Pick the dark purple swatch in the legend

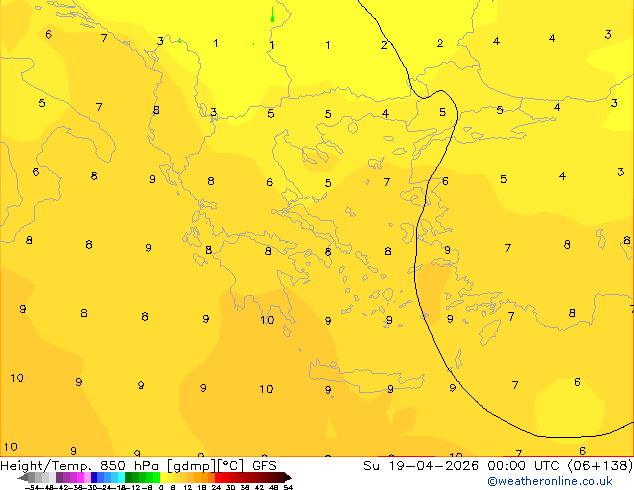(x=59, y=478)
